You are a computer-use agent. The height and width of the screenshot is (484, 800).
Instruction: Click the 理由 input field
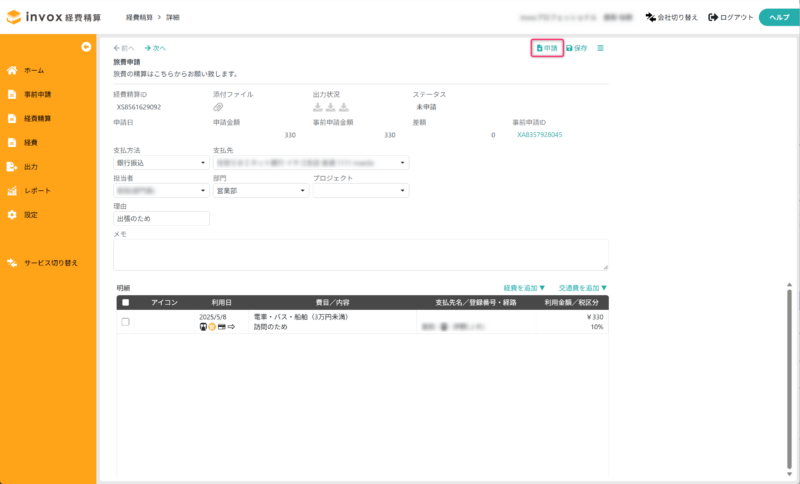(161, 218)
